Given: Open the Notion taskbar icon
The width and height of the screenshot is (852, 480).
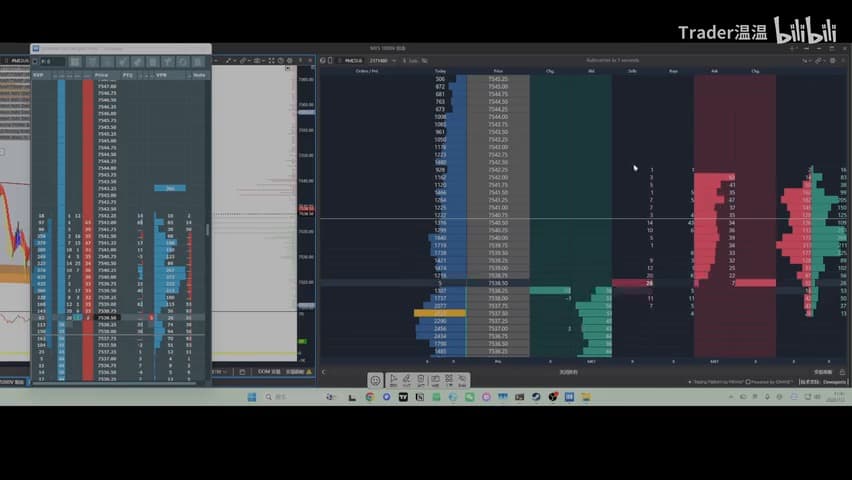Looking at the screenshot, I should tap(419, 397).
